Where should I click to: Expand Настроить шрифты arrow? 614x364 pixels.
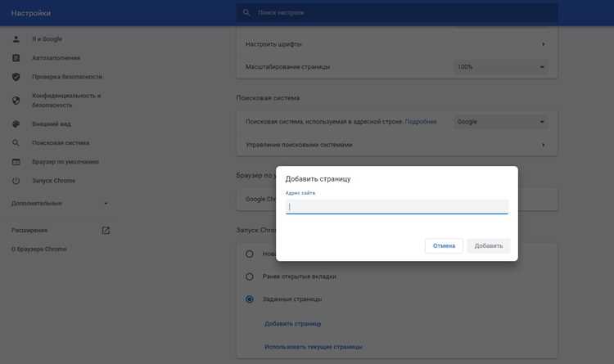click(543, 44)
